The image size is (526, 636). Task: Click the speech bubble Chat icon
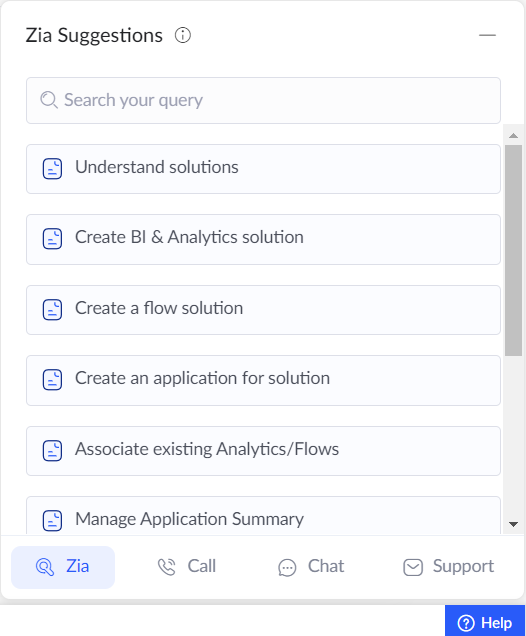click(287, 567)
